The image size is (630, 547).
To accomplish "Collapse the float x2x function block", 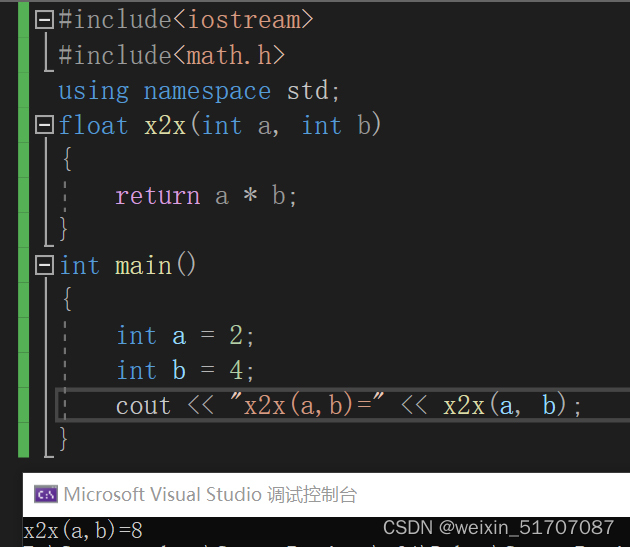I will click(44, 125).
